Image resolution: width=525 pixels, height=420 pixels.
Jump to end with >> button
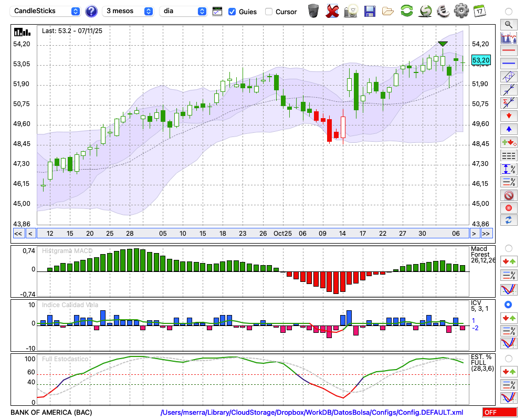pyautogui.click(x=486, y=234)
